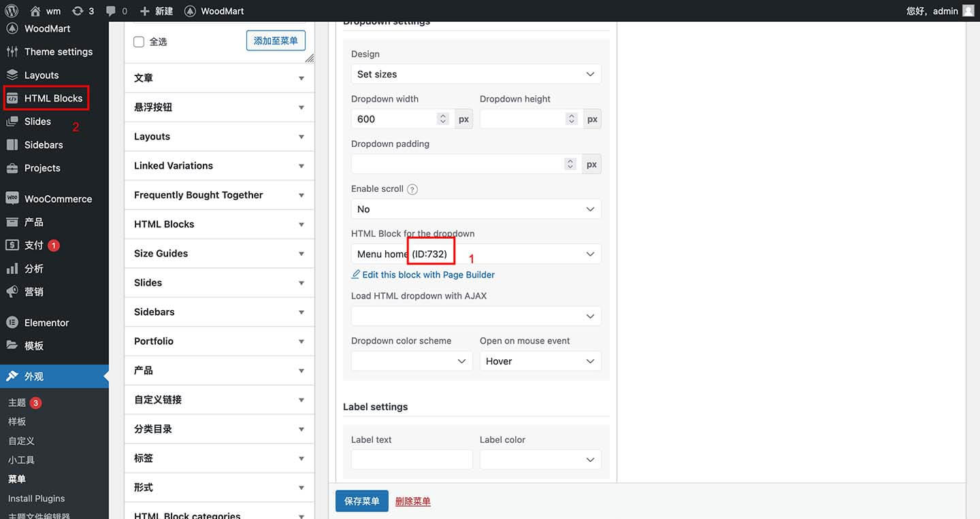This screenshot has width=980, height=519.
Task: Open the Label color dropdown
Action: tap(540, 459)
